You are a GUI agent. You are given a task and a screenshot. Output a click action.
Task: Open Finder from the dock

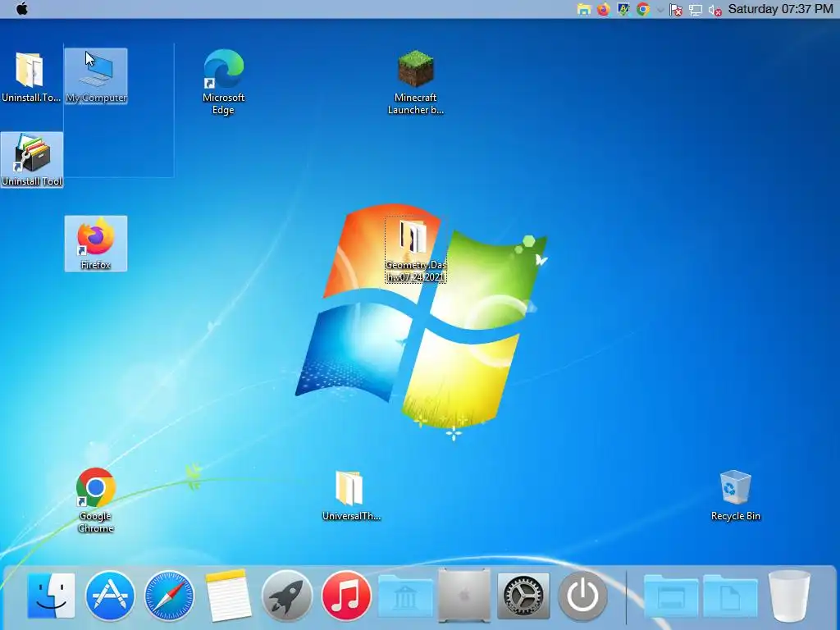(x=51, y=596)
